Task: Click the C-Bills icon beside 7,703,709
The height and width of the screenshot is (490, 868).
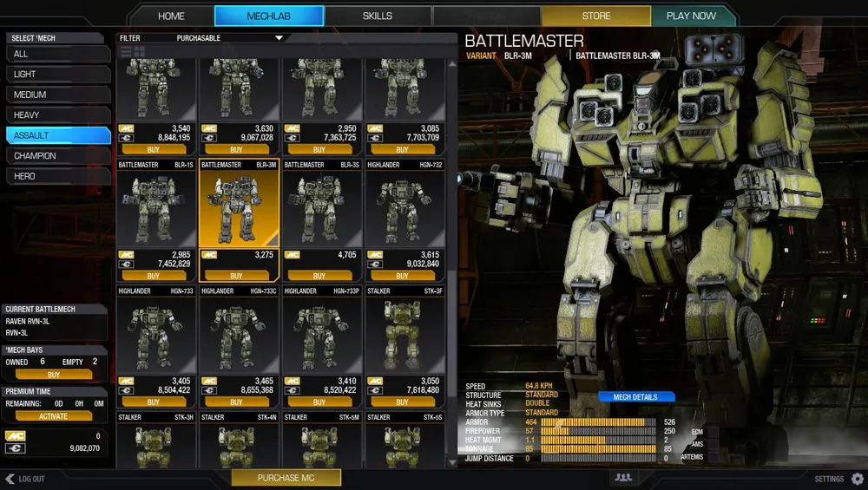Action: pos(375,138)
